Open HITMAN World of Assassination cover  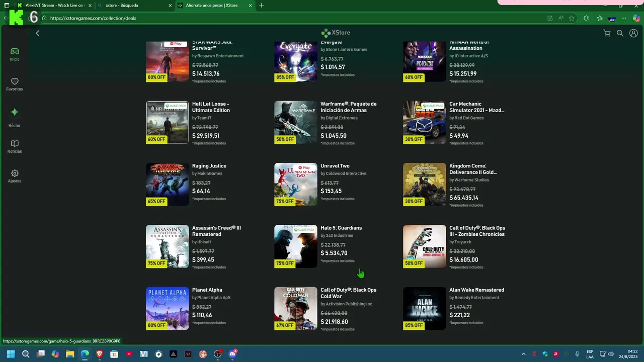tap(425, 60)
